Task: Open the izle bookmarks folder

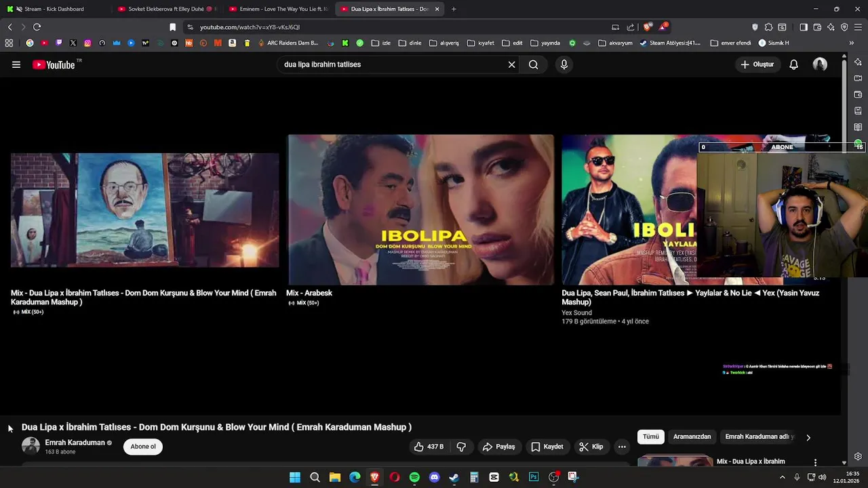Action: point(380,43)
